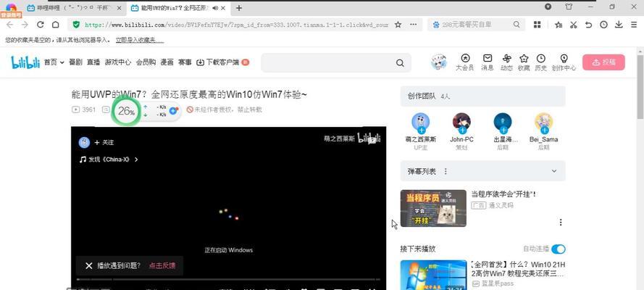Expand the 首页 dropdown arrow

[x=62, y=62]
